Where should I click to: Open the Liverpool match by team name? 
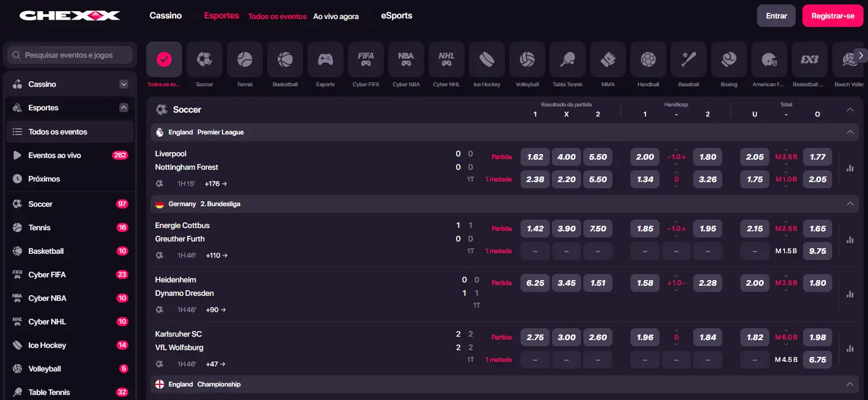pos(171,154)
